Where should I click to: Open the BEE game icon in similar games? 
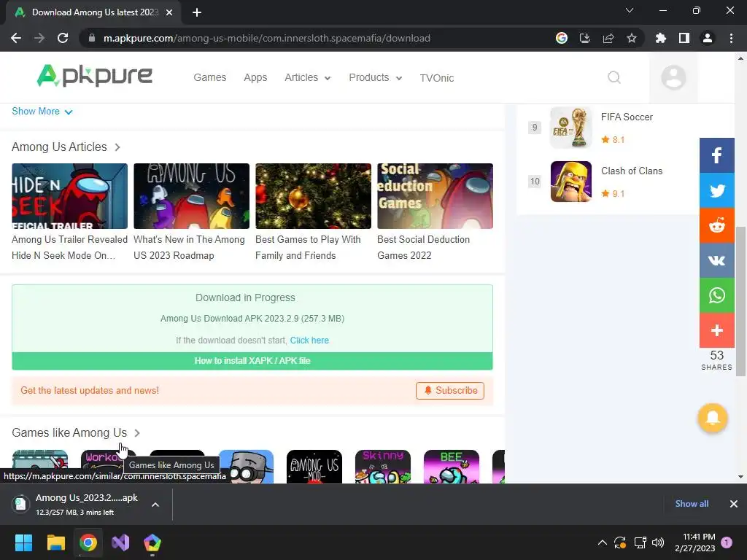pyautogui.click(x=451, y=467)
